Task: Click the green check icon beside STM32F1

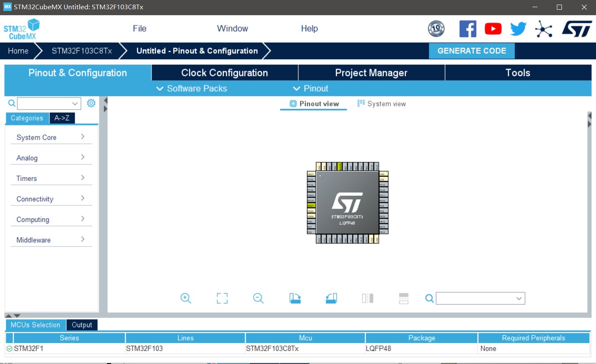Action: [9, 348]
